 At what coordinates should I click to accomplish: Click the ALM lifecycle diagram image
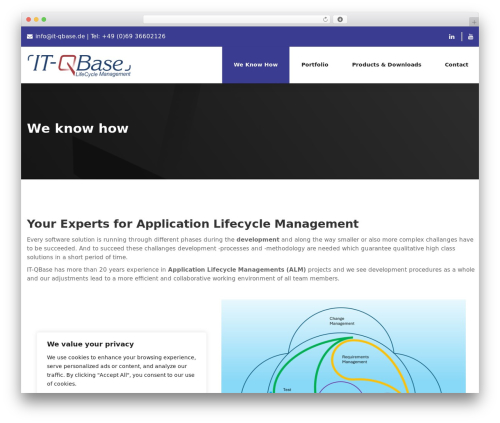pos(343,346)
